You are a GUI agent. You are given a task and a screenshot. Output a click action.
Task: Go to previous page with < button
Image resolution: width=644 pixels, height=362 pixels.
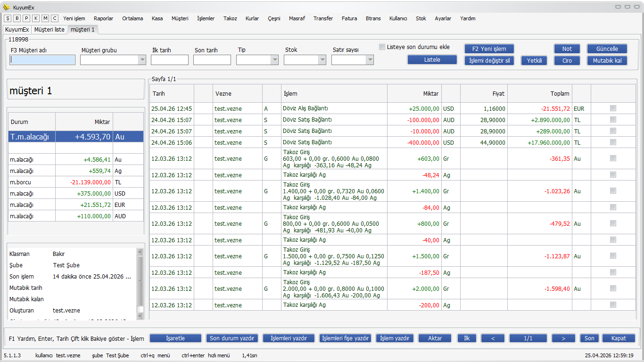pyautogui.click(x=493, y=338)
